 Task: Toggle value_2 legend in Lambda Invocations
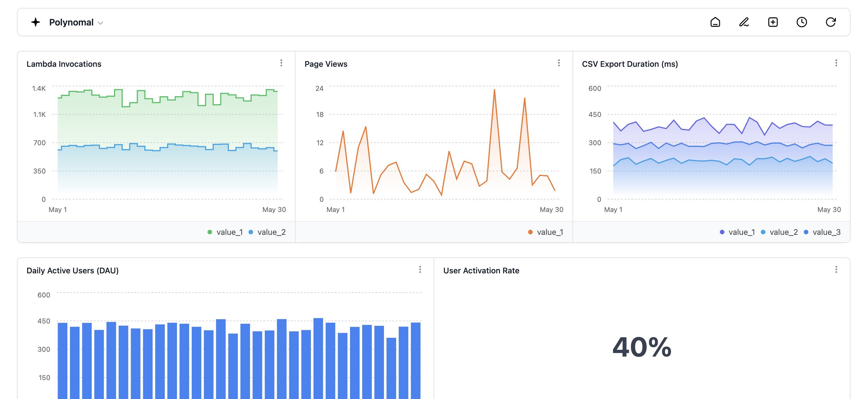[267, 232]
